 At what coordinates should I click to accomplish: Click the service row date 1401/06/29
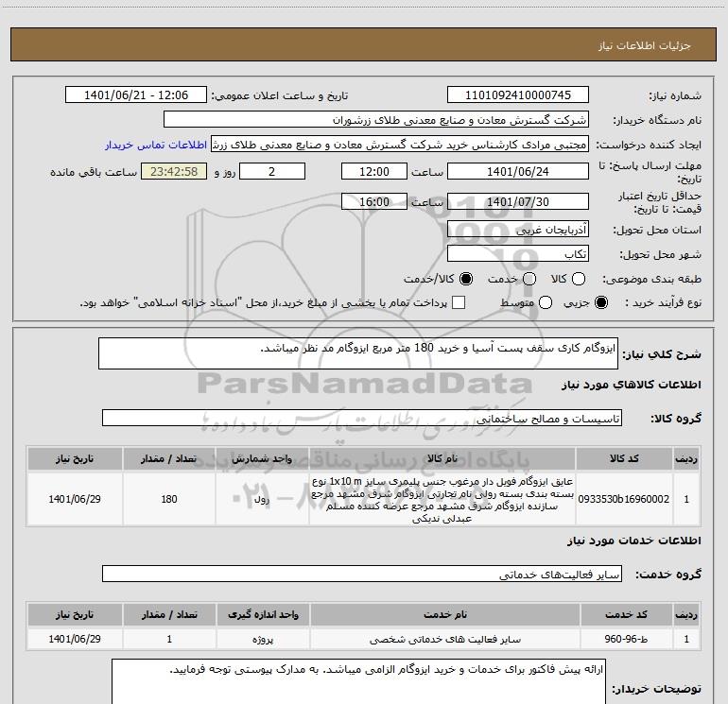(75, 639)
